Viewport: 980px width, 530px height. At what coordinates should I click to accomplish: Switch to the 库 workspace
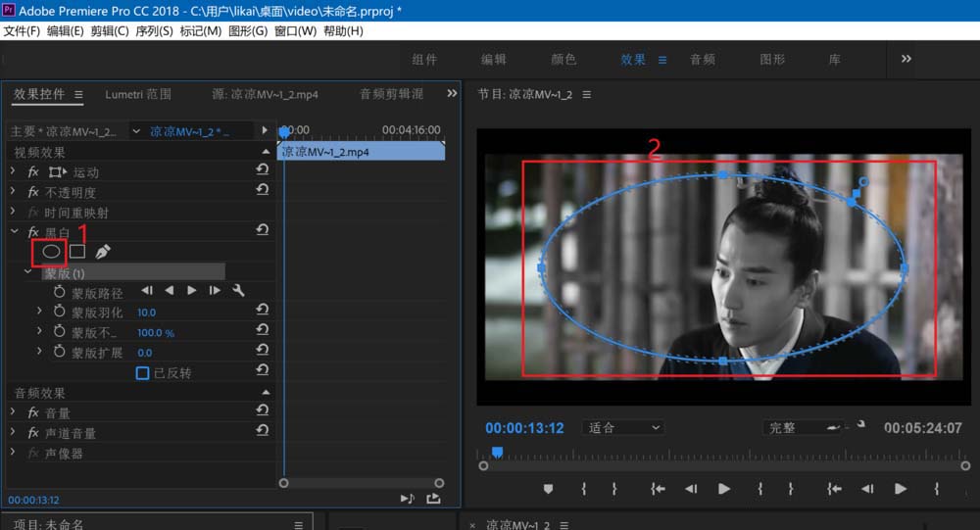point(834,60)
